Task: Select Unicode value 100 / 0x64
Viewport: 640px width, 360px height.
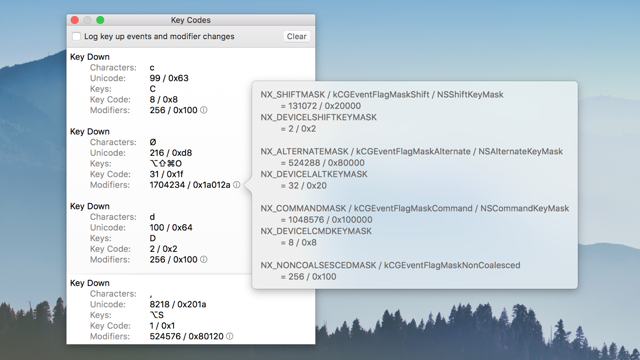Action: point(171,227)
